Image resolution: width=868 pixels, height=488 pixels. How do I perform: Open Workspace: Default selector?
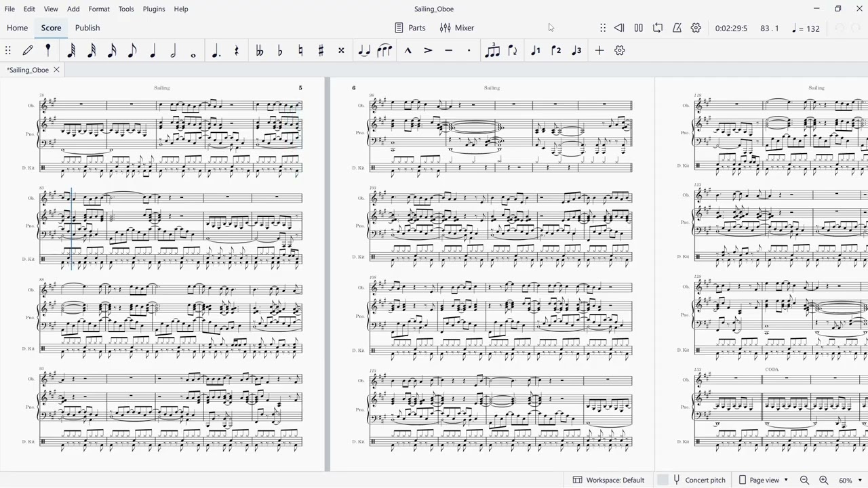click(608, 480)
